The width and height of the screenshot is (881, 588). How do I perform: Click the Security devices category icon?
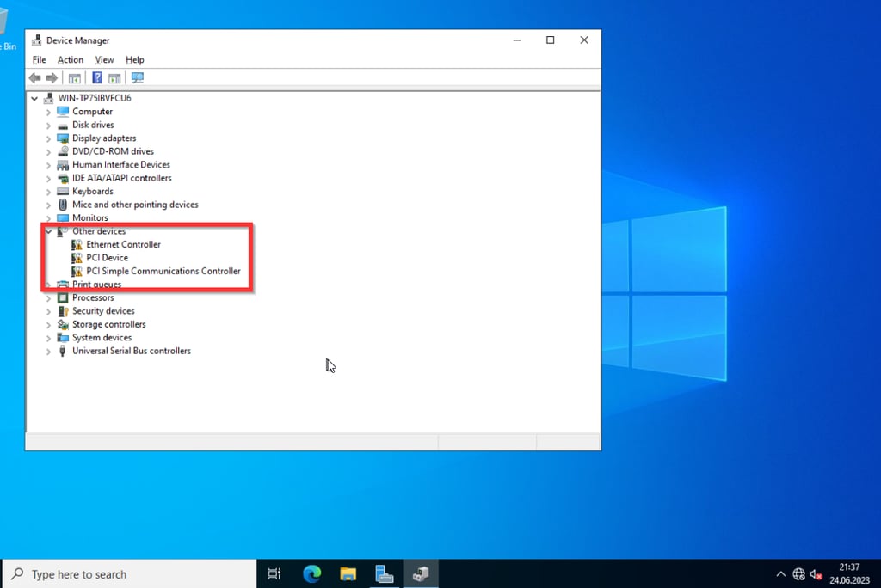[x=63, y=311]
